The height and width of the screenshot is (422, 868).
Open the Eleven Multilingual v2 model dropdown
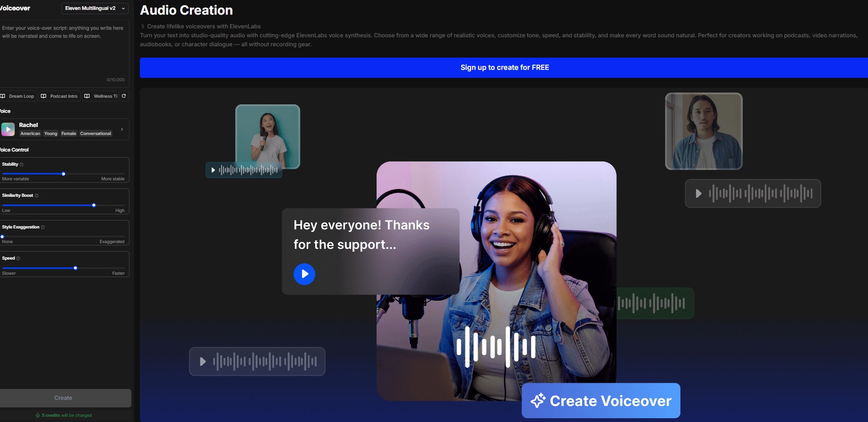(95, 8)
